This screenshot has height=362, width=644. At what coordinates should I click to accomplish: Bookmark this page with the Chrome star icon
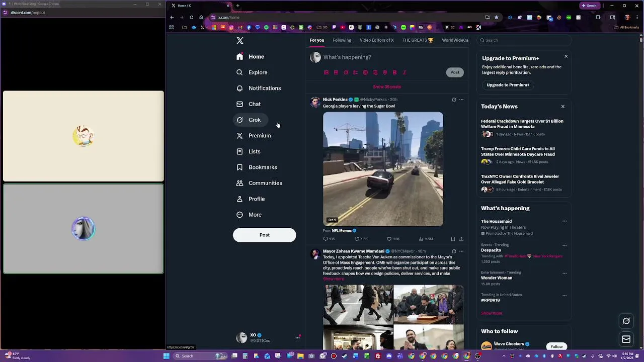tap(497, 17)
